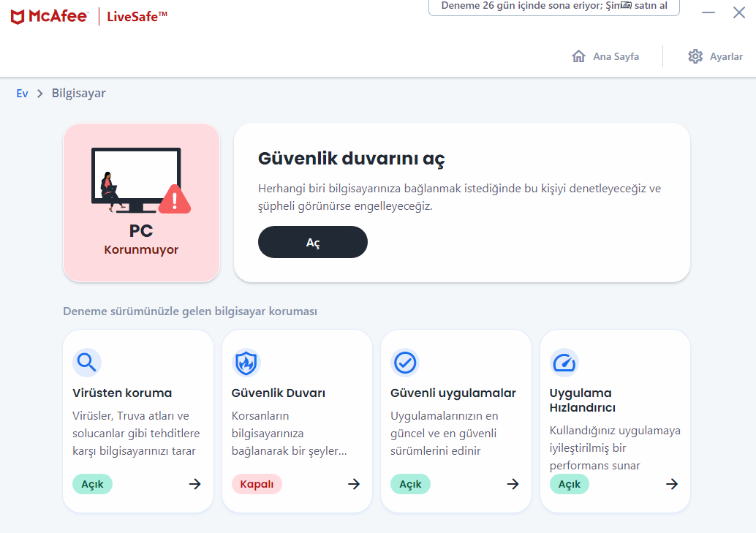
Task: Open Uygulama Hızlandırıcı with its arrow
Action: [672, 484]
